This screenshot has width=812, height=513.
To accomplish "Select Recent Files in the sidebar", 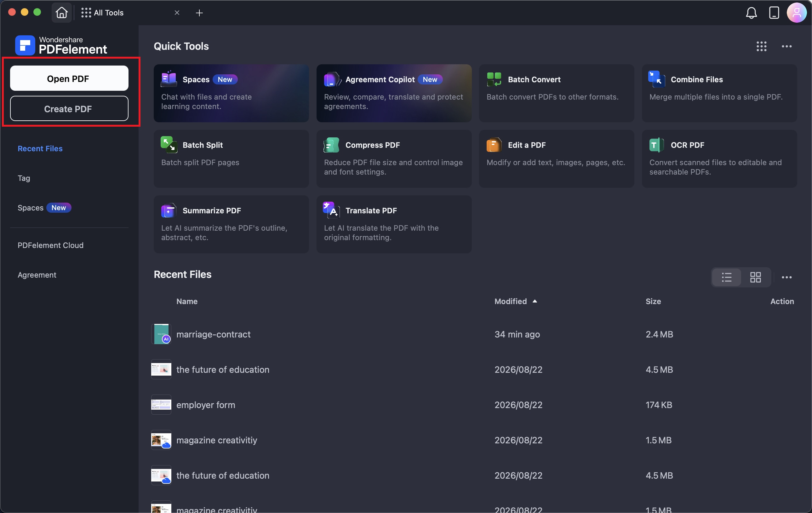I will click(40, 148).
